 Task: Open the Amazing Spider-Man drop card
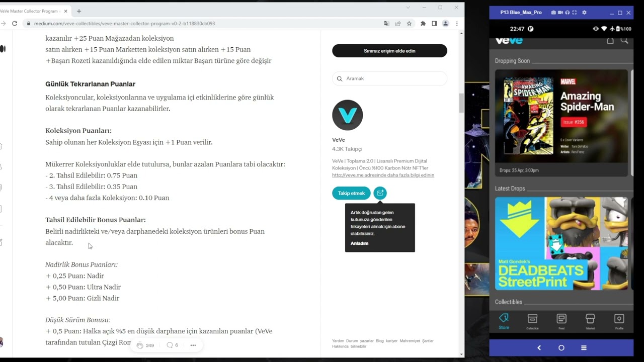click(x=561, y=123)
